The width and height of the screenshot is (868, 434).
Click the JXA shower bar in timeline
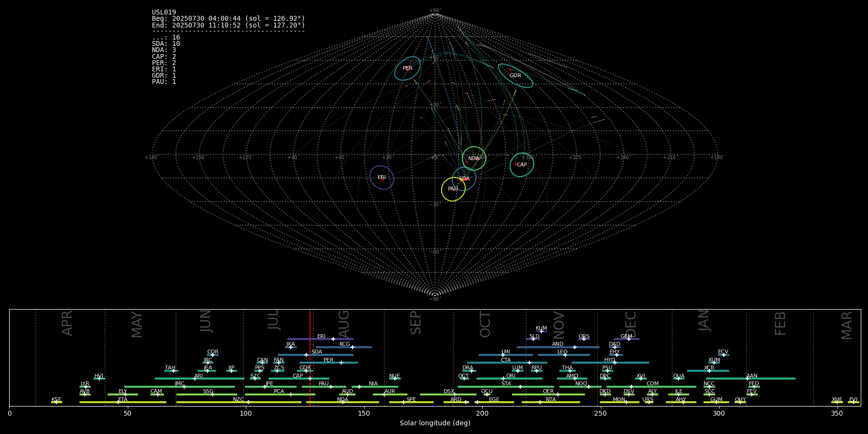[x=291, y=347]
